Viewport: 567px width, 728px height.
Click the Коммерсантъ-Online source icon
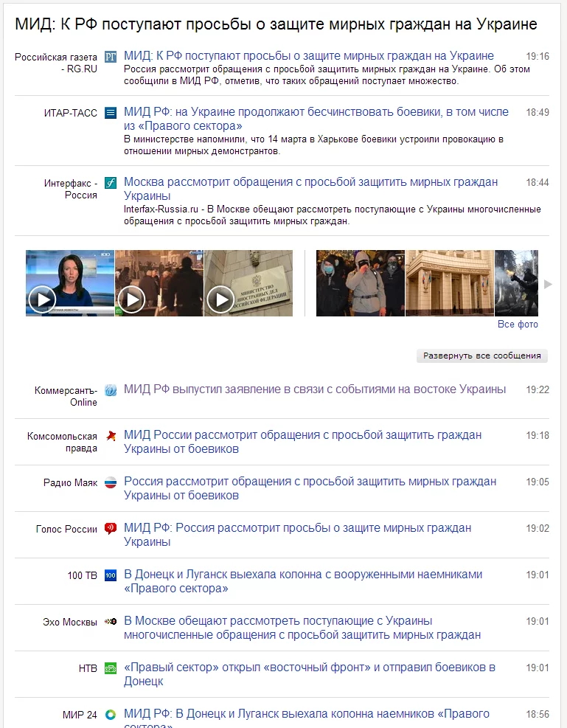coord(111,390)
